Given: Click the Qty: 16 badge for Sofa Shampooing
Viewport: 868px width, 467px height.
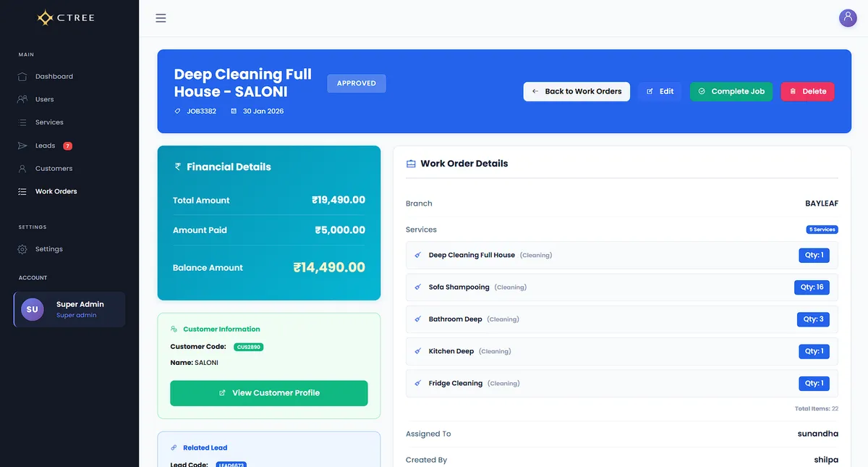Looking at the screenshot, I should click(x=812, y=287).
